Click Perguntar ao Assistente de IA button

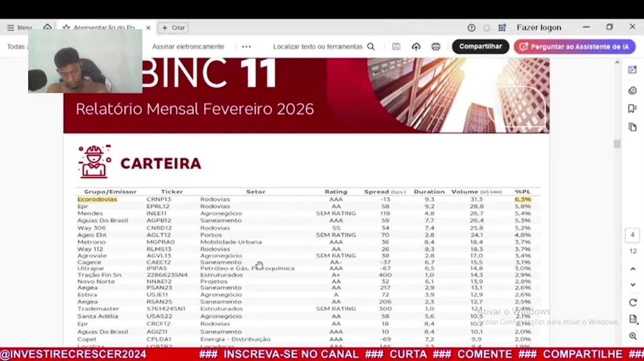[575, 47]
